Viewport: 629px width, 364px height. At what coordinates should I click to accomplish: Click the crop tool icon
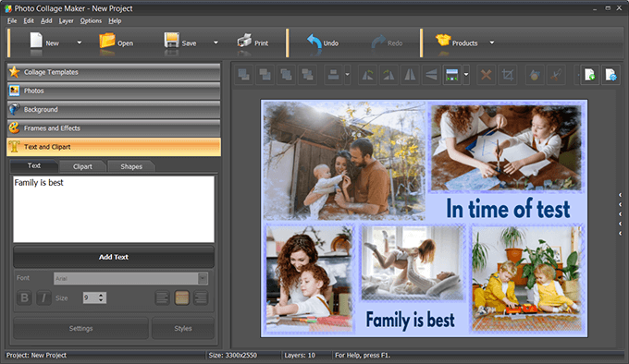click(508, 75)
